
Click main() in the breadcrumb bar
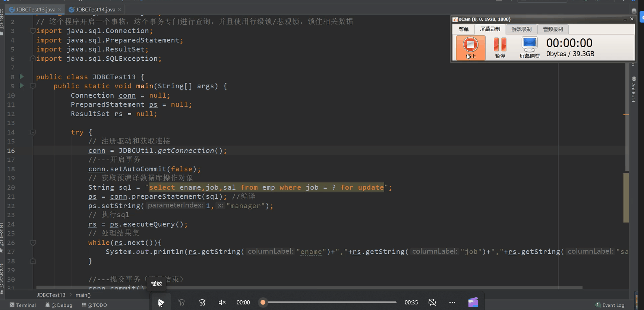tap(83, 295)
